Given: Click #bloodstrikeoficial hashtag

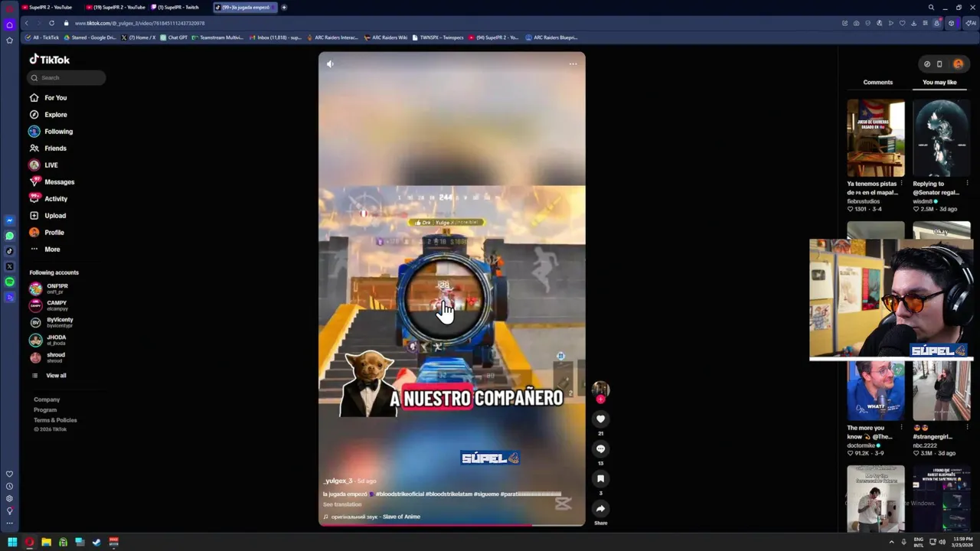Looking at the screenshot, I should tap(399, 494).
